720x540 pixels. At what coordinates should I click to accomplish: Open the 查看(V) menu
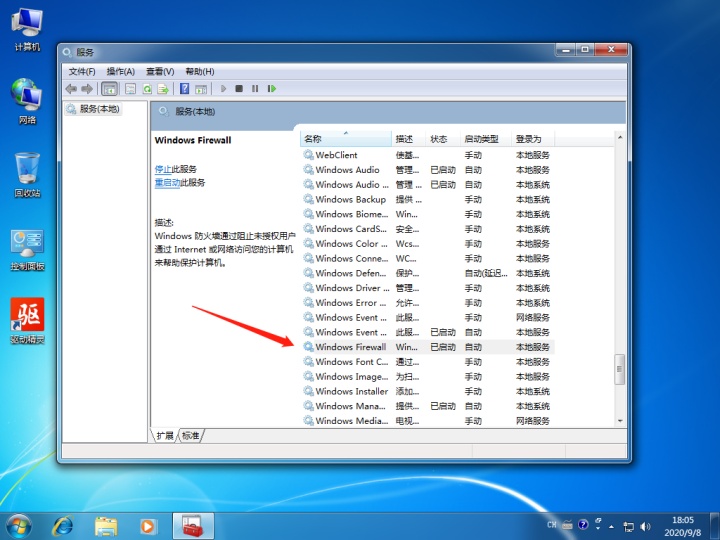160,72
